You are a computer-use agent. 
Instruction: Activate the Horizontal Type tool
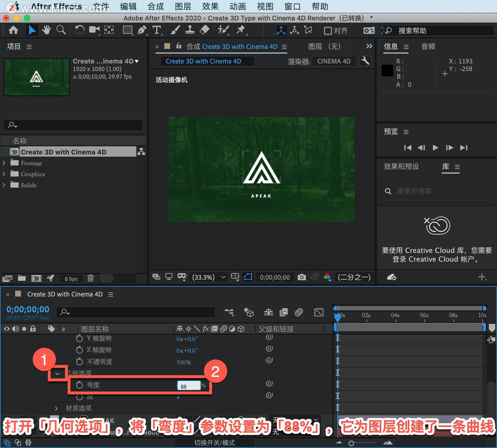click(157, 30)
